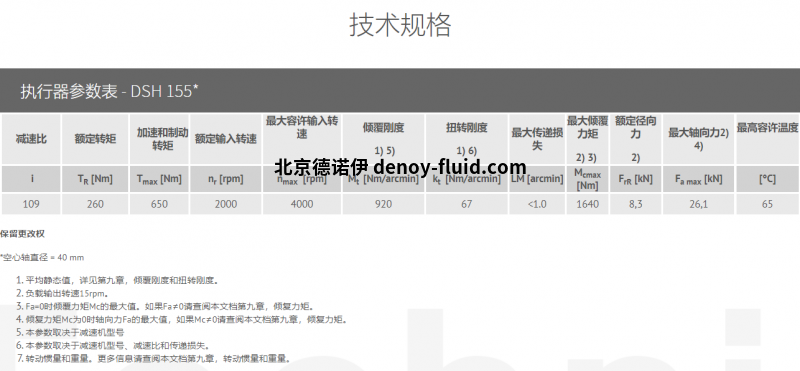Click the 额定输入转速 column header
The height and width of the screenshot is (371, 800).
(x=226, y=139)
